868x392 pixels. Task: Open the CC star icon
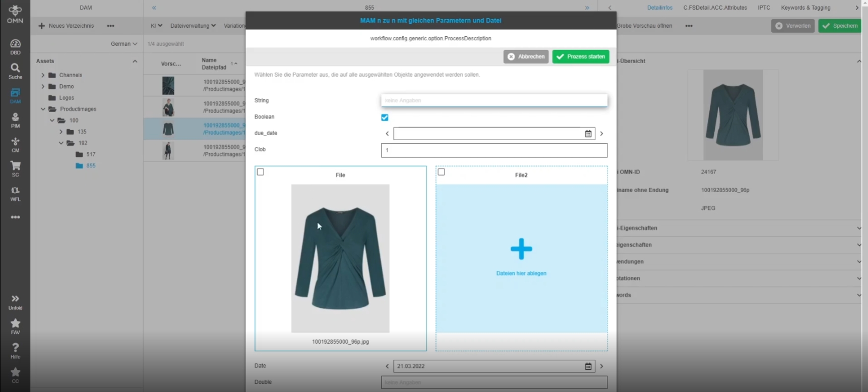(15, 375)
